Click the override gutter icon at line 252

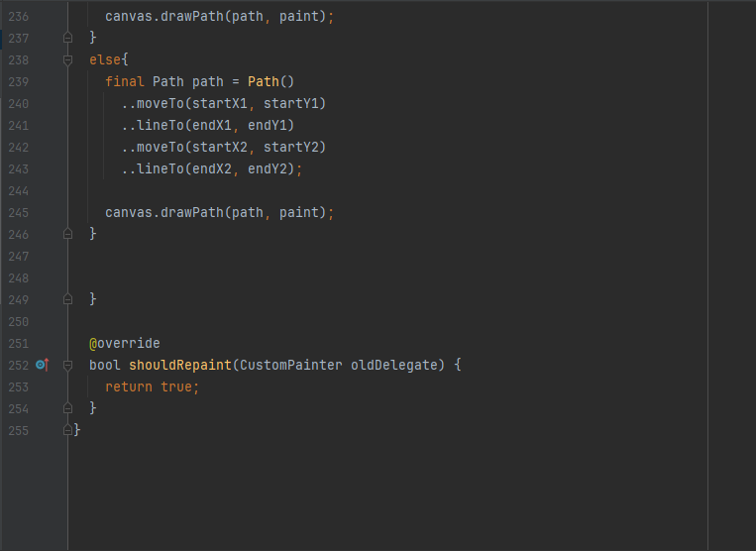tap(43, 365)
